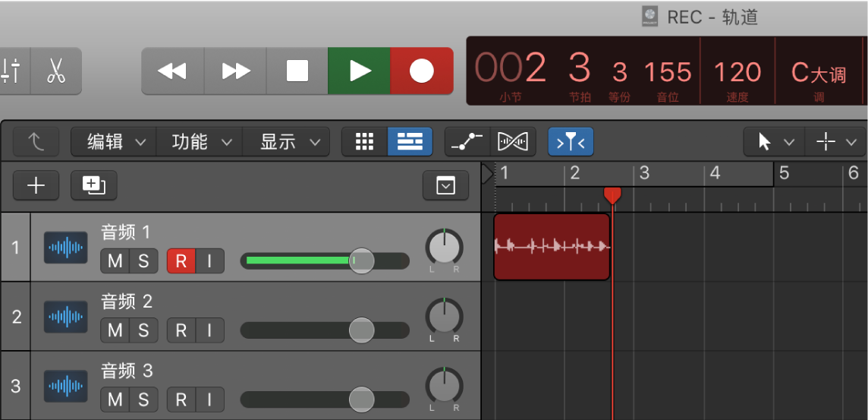
Task: Open the 显示 menu
Action: 286,142
